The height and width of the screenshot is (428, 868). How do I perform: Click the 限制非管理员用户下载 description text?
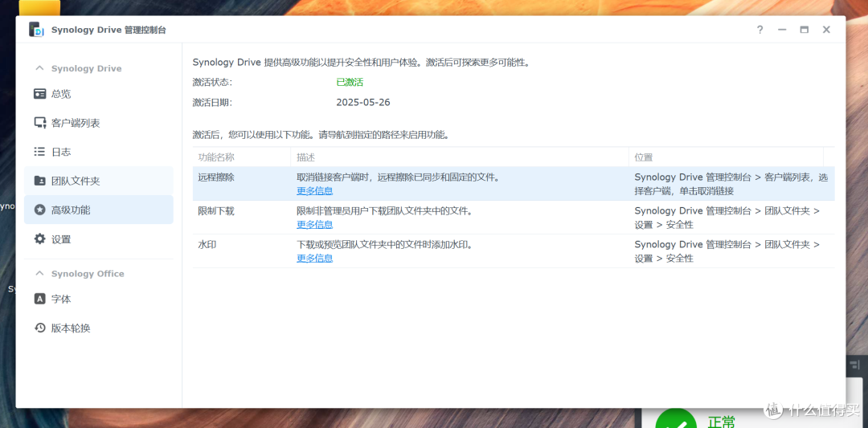(385, 210)
